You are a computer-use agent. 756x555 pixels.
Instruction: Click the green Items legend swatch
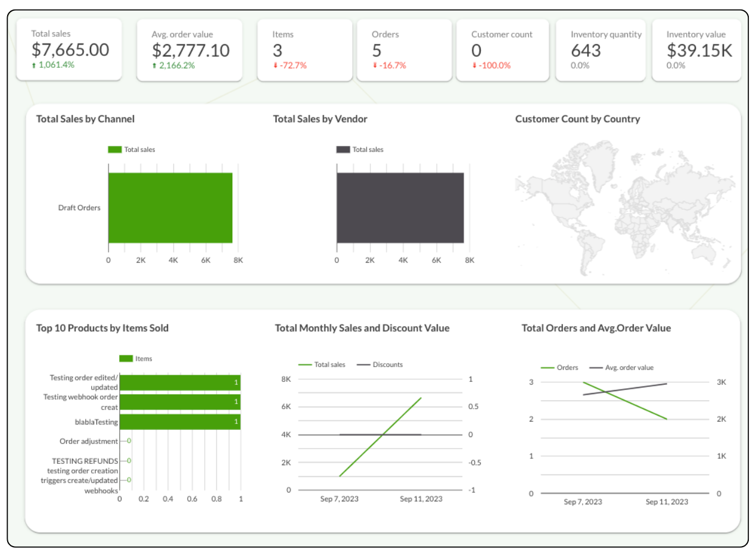click(126, 358)
